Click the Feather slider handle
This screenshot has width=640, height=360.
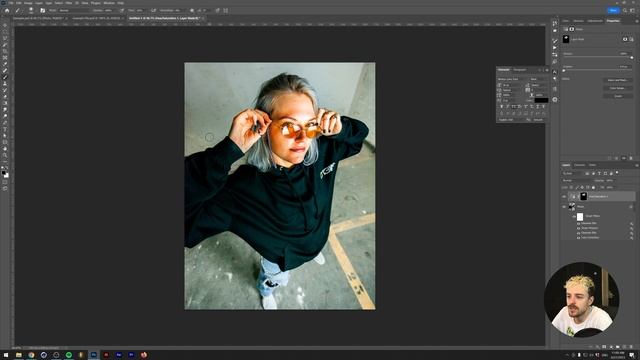click(x=564, y=71)
